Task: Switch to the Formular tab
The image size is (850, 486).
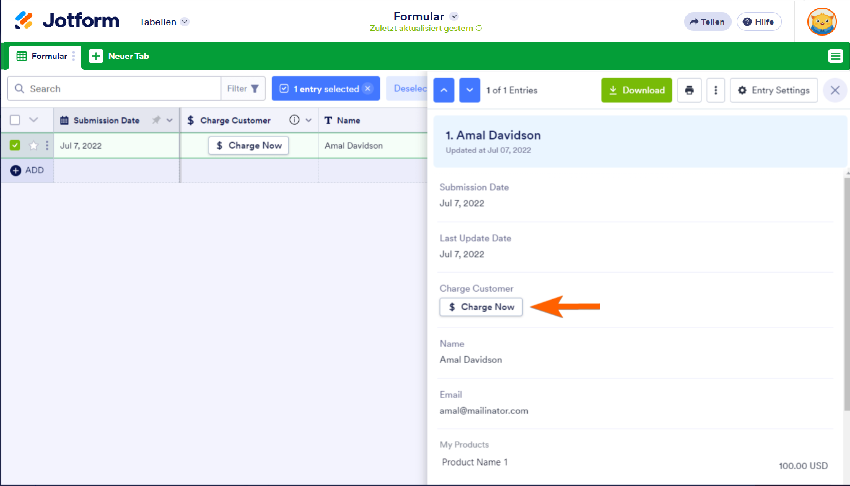Action: click(42, 56)
